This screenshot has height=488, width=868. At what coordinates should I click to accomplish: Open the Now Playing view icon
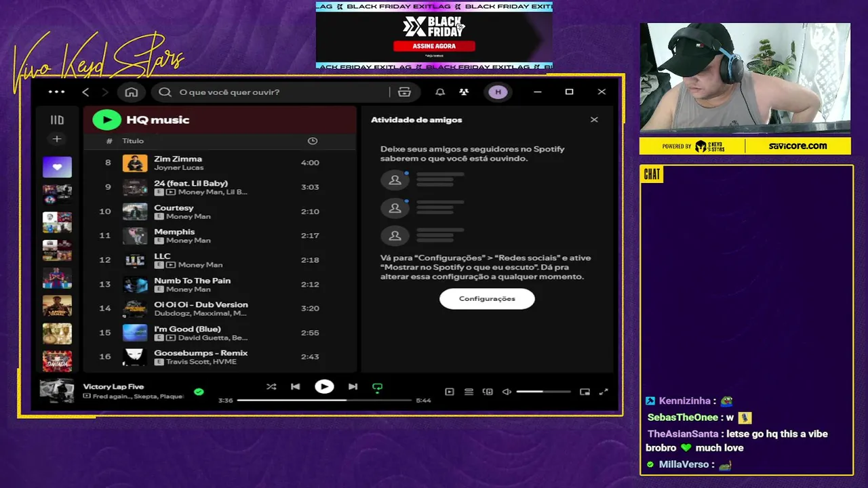click(x=449, y=392)
